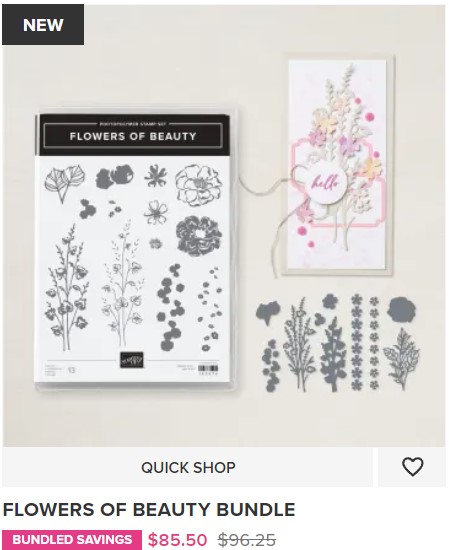Click the Stampin' Up logo on the package

[131, 360]
